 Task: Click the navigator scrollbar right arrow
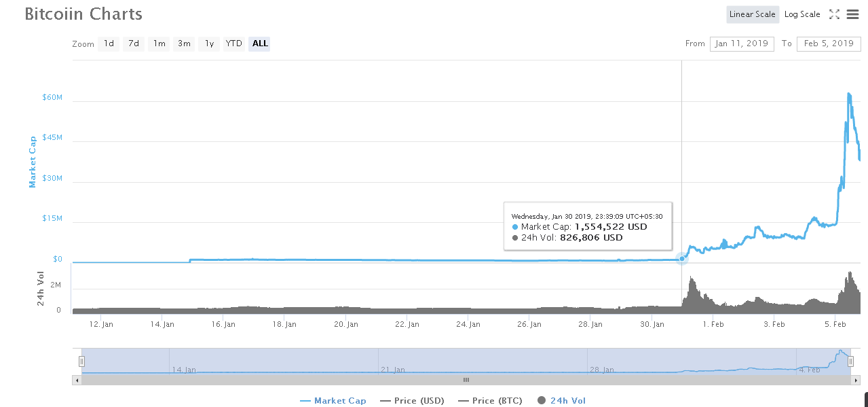click(x=856, y=380)
